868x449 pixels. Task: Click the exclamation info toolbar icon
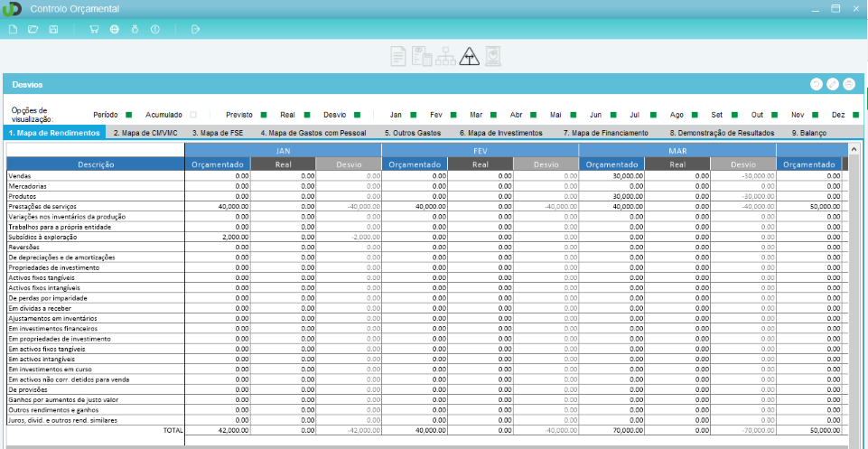click(155, 29)
